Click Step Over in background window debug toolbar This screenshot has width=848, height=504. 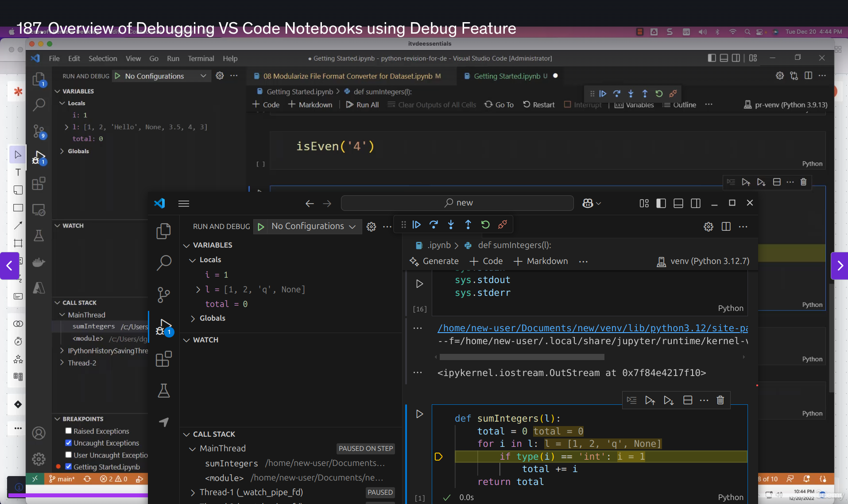tap(616, 93)
